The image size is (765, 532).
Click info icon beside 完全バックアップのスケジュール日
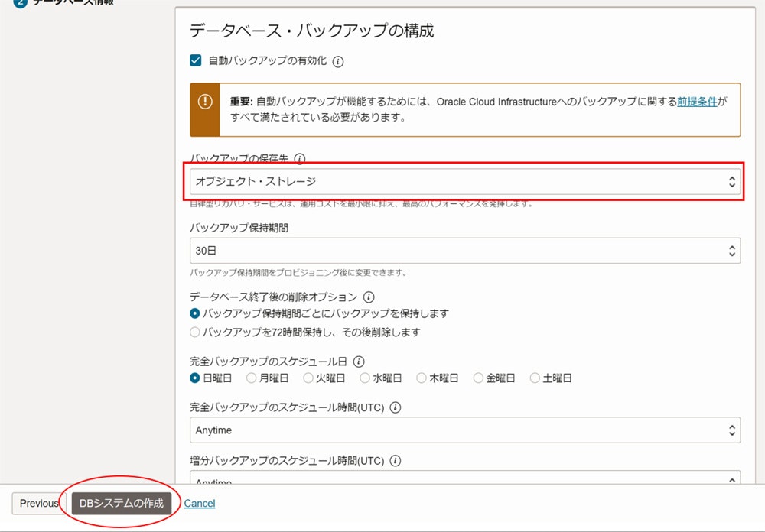359,362
